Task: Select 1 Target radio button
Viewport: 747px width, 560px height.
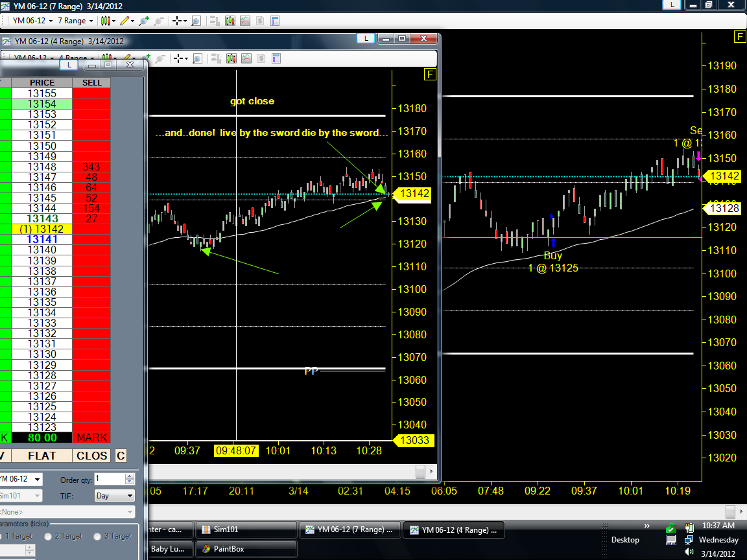Action: pos(1,536)
